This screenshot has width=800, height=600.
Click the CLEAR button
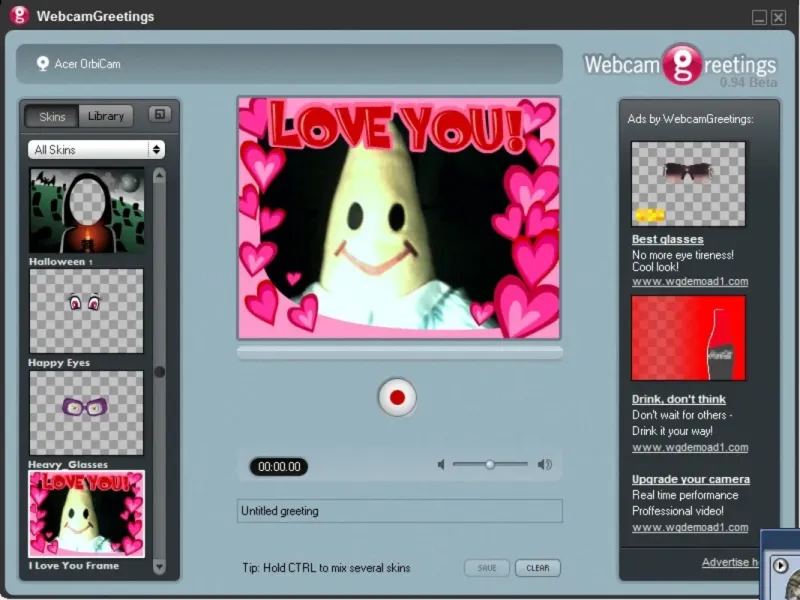[538, 568]
